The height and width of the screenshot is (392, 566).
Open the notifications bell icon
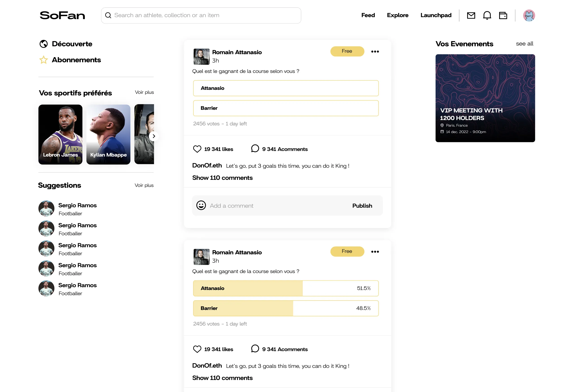(487, 15)
